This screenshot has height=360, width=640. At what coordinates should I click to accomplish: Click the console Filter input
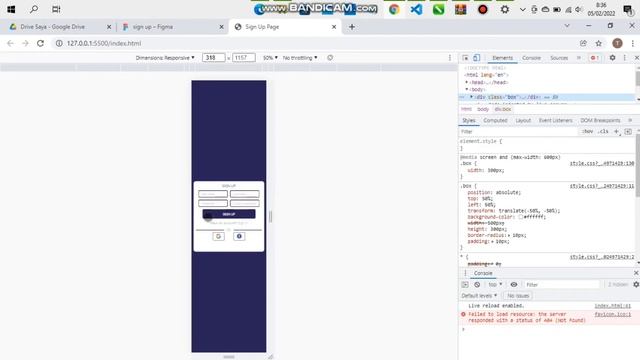pyautogui.click(x=562, y=284)
